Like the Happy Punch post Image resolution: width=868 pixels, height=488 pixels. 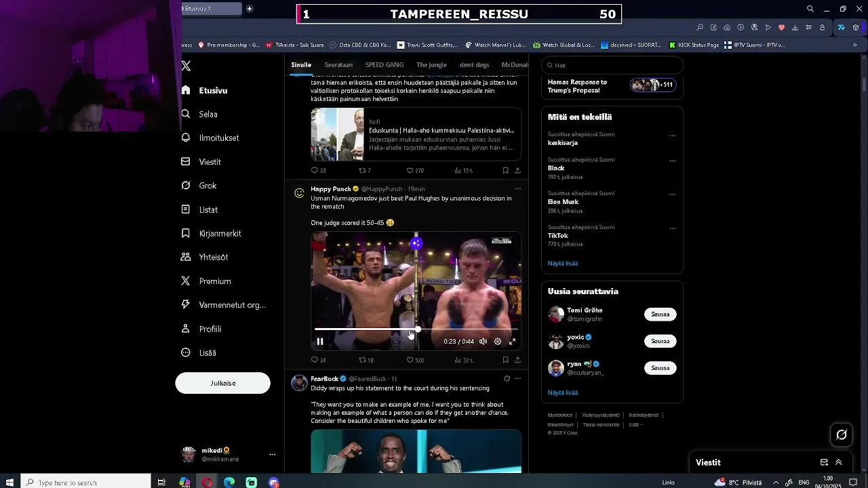coord(415,360)
